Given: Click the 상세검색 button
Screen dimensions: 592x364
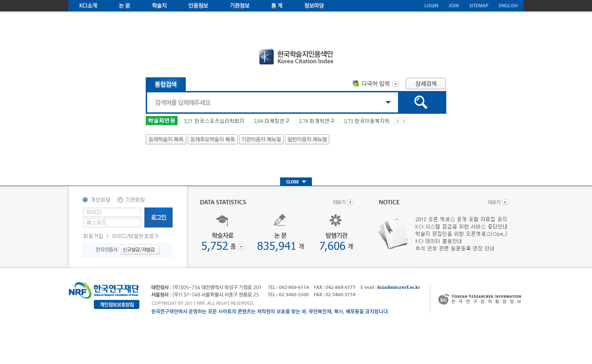Looking at the screenshot, I should 426,84.
